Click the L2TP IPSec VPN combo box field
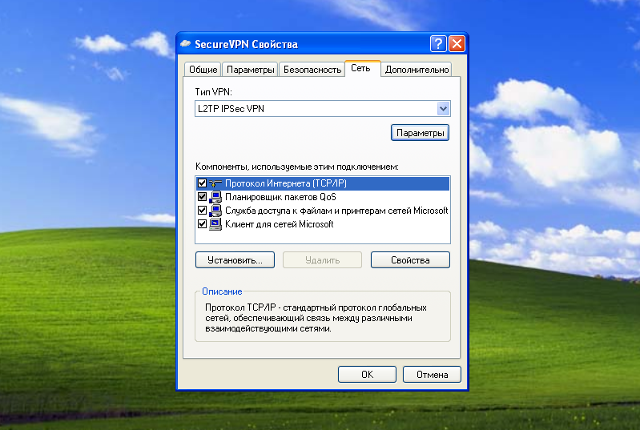The image size is (640, 430). click(x=322, y=109)
